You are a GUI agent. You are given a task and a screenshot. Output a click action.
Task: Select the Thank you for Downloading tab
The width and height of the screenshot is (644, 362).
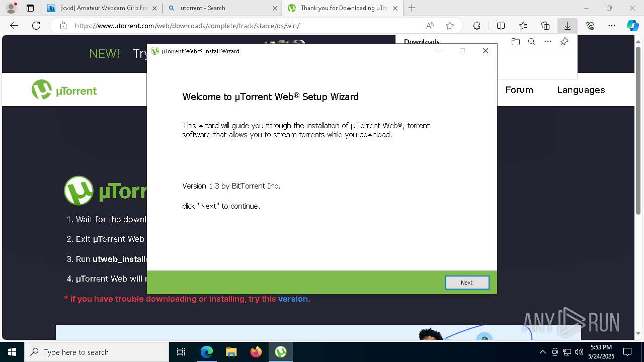click(x=342, y=8)
